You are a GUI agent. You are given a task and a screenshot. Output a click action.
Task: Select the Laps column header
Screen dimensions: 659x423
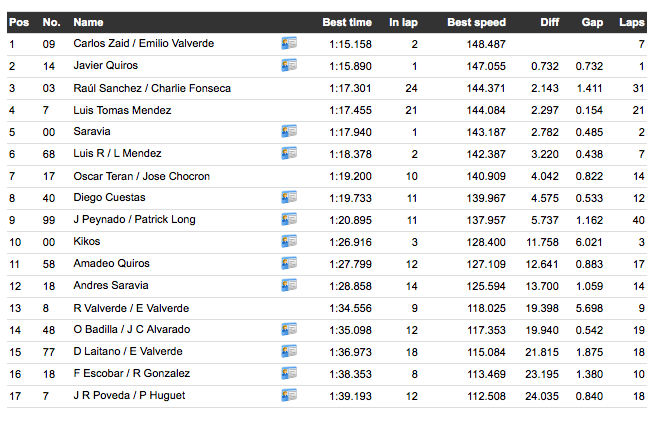(x=632, y=22)
